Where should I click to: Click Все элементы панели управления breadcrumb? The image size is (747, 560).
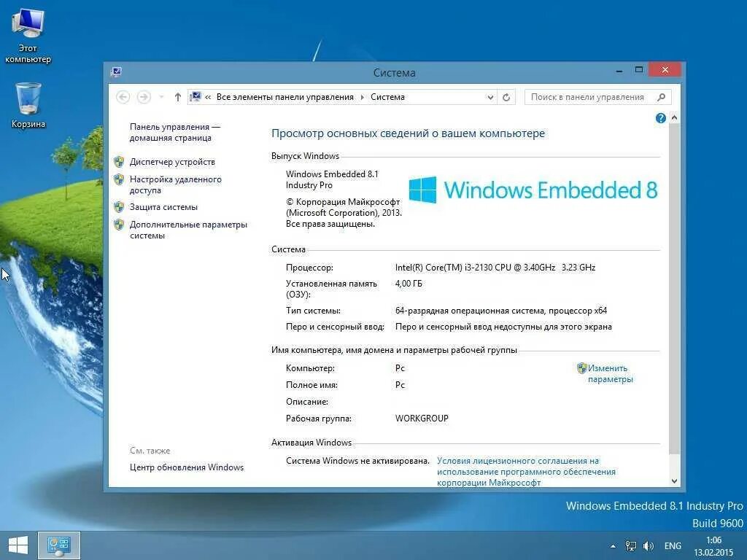click(285, 97)
